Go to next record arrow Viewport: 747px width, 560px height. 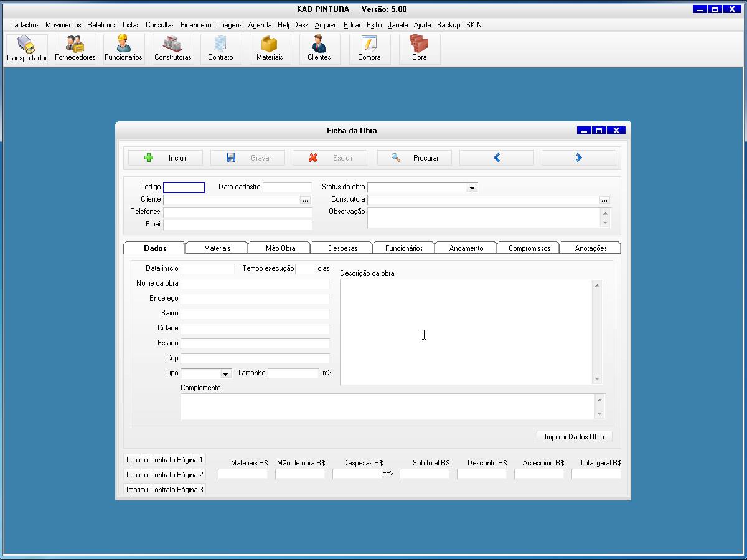[578, 158]
